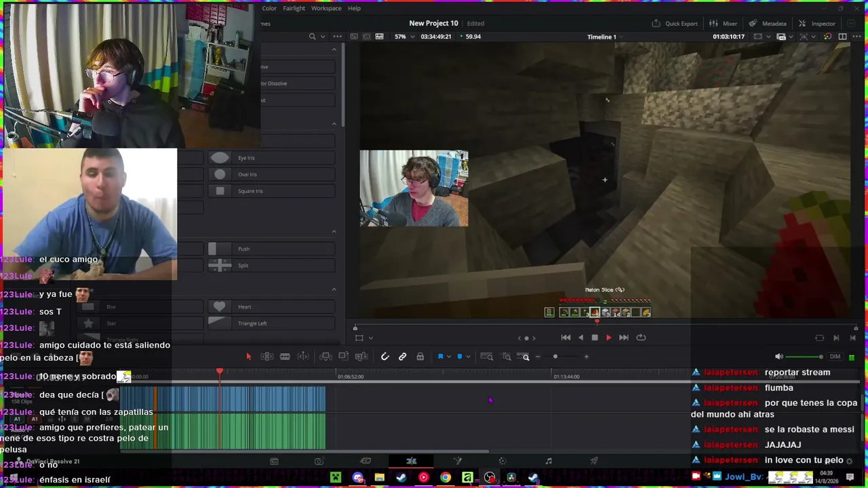This screenshot has width=868, height=488.
Task: Open the Color menu
Action: click(x=269, y=8)
